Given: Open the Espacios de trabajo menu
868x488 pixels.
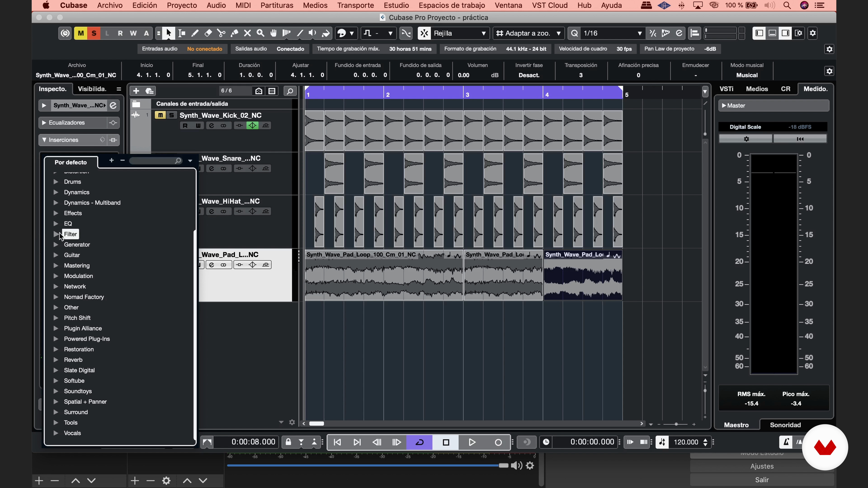Looking at the screenshot, I should tap(452, 5).
